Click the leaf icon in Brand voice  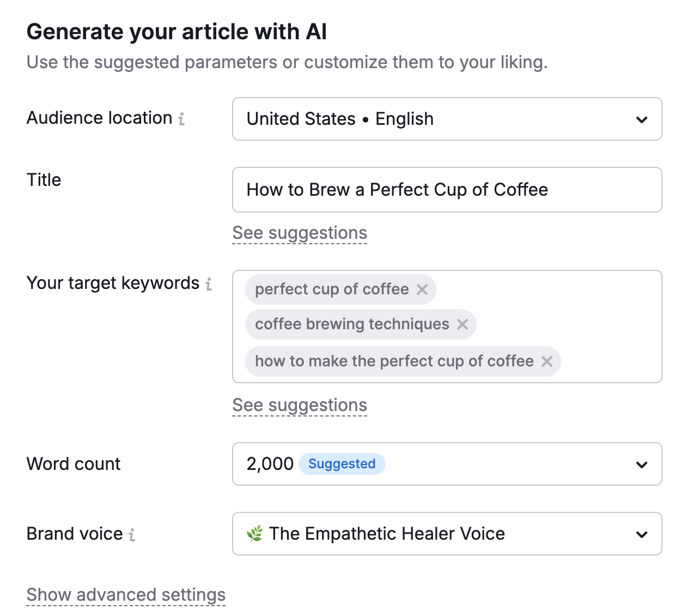coord(254,534)
